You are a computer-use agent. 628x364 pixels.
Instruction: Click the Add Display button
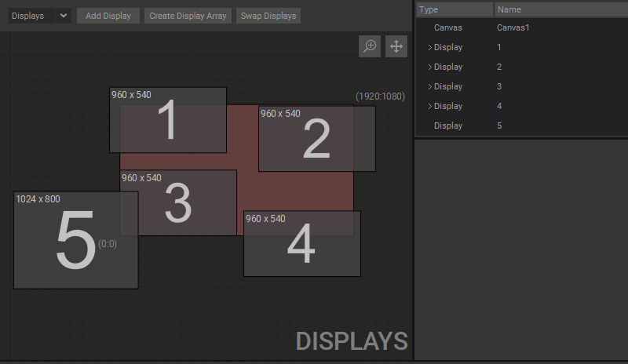[108, 16]
